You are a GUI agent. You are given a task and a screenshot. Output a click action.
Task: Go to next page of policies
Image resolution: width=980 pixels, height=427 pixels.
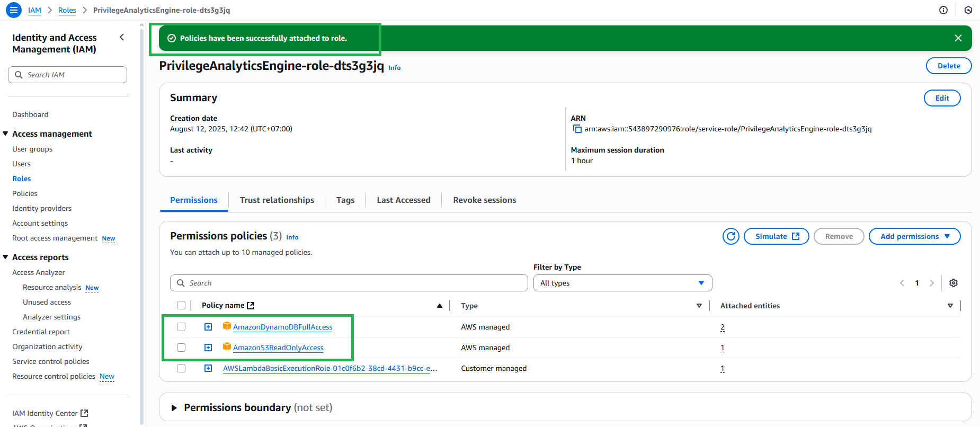coord(932,283)
